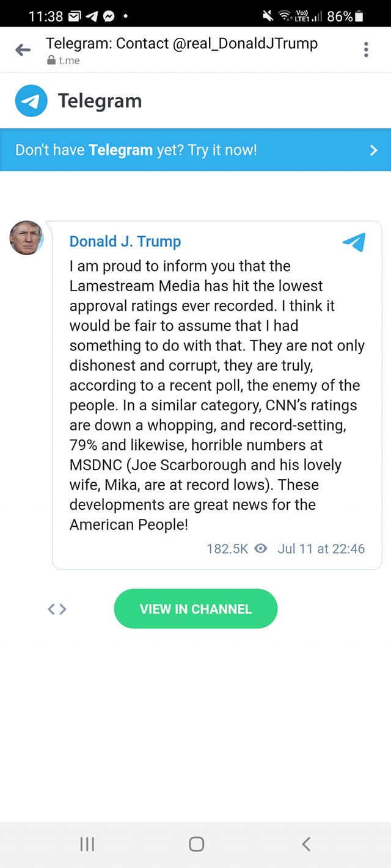This screenshot has height=868, width=391.
Task: Open the message via the paper plane icon
Action: (x=353, y=242)
